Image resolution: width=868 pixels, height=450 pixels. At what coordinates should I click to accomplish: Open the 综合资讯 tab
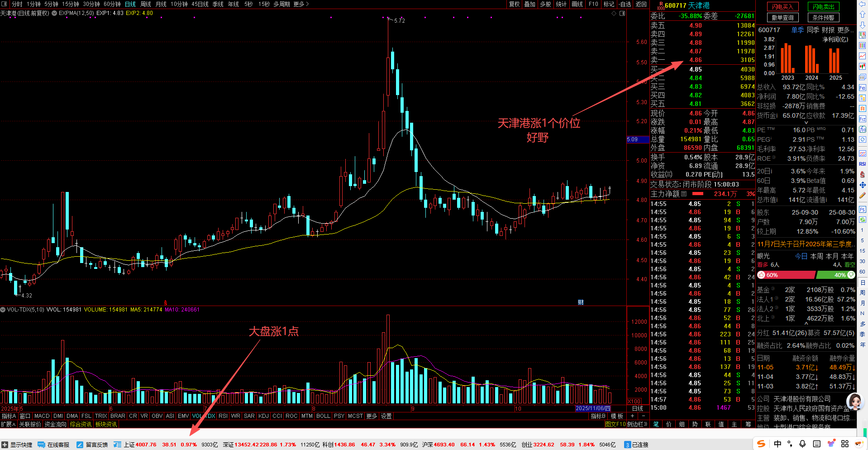[81, 424]
